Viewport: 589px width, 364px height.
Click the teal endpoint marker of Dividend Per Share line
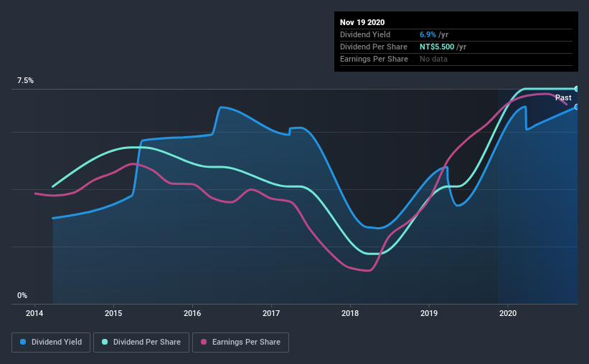pyautogui.click(x=576, y=89)
